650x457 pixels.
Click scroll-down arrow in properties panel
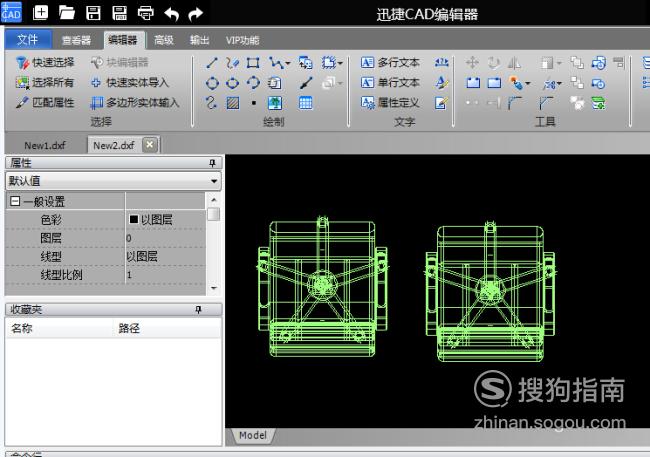214,288
